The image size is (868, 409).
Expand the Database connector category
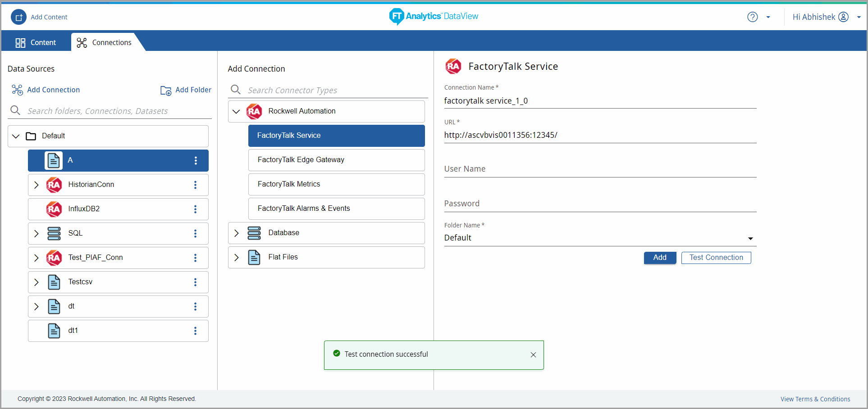237,233
